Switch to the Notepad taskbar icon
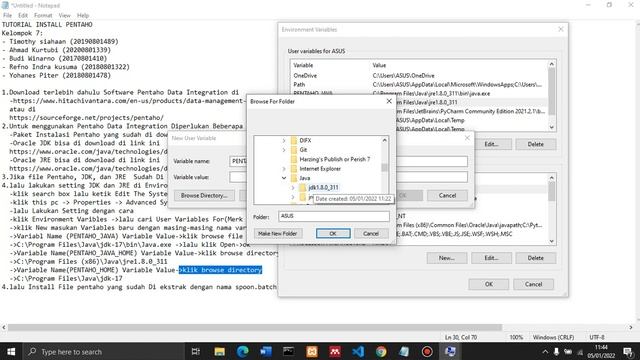 [404, 351]
